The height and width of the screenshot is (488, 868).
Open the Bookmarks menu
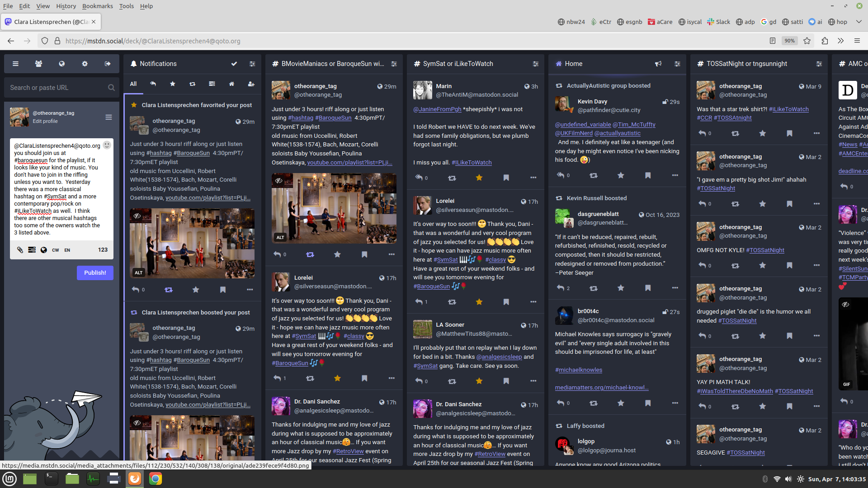click(97, 6)
